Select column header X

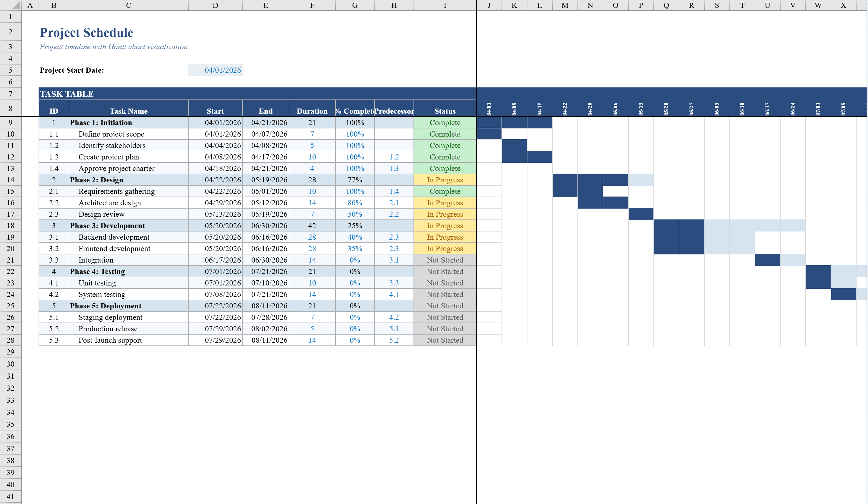tap(843, 5)
